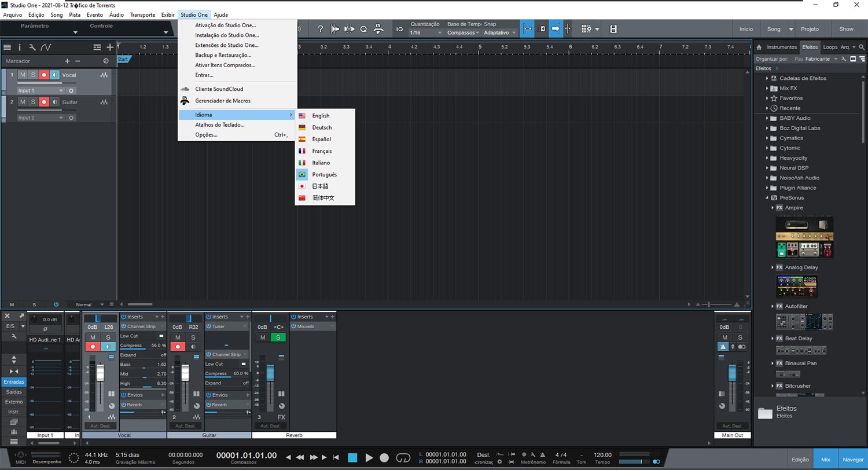Expand the Neural DSP folder

click(767, 168)
